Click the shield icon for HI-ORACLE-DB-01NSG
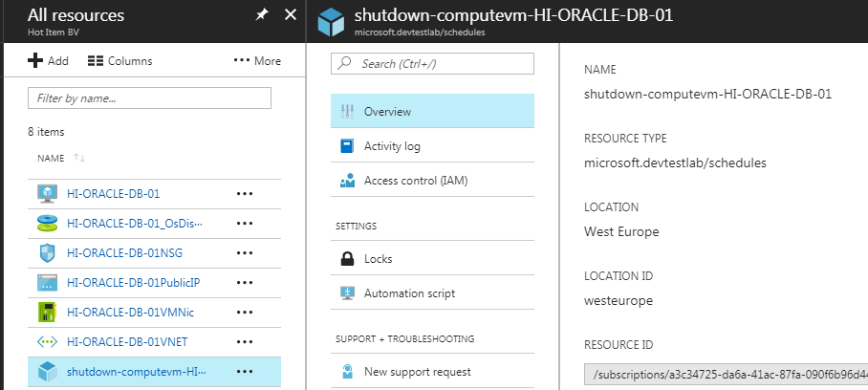Screen dimensions: 868x390 [x=47, y=253]
